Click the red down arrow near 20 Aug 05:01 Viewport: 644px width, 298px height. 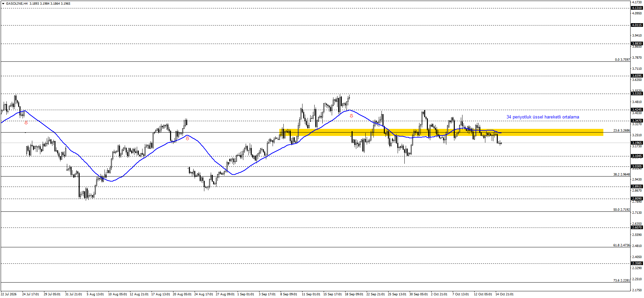click(x=187, y=138)
